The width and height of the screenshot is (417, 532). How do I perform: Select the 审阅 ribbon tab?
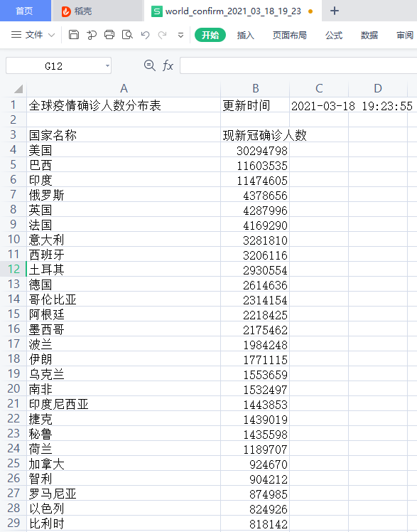pos(405,35)
